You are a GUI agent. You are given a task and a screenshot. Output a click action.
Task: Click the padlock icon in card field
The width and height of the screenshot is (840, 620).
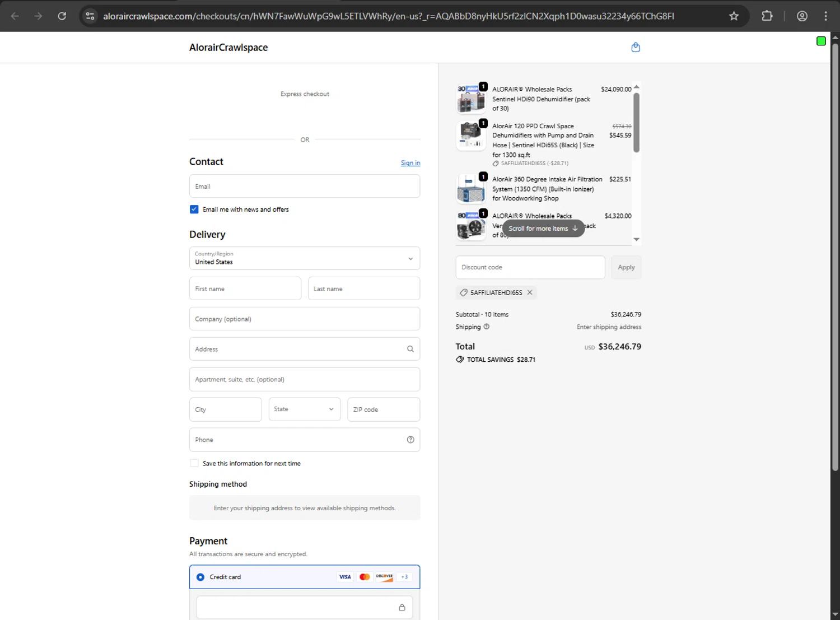(402, 607)
